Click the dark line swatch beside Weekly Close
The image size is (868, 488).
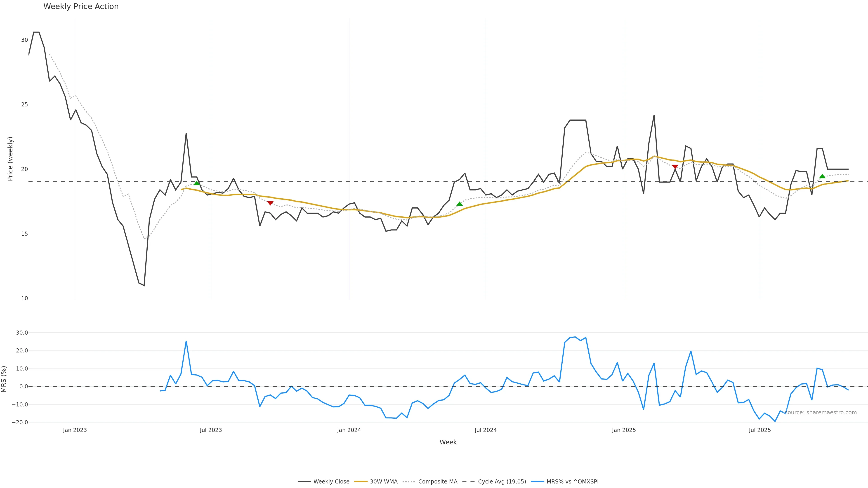click(x=304, y=482)
